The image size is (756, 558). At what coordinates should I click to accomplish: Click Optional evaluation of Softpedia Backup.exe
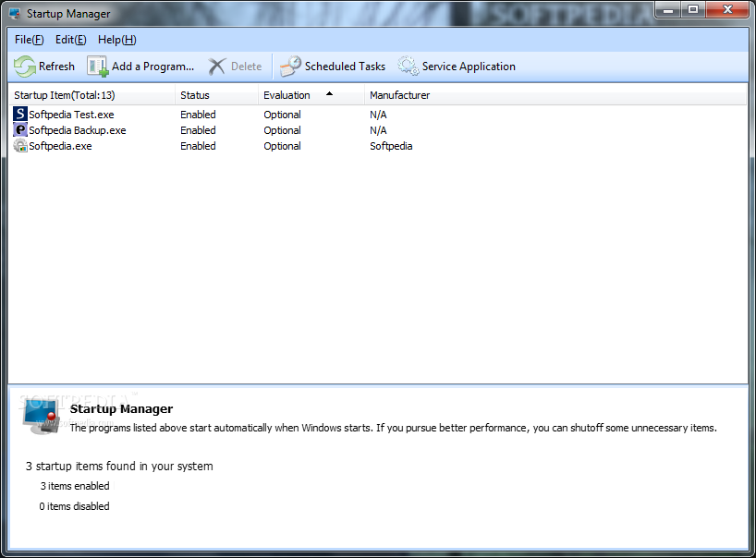pyautogui.click(x=282, y=130)
